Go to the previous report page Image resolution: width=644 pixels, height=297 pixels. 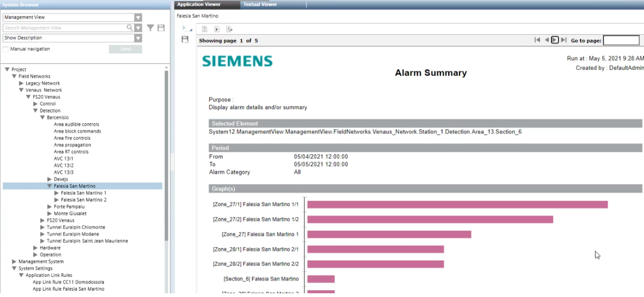(546, 40)
